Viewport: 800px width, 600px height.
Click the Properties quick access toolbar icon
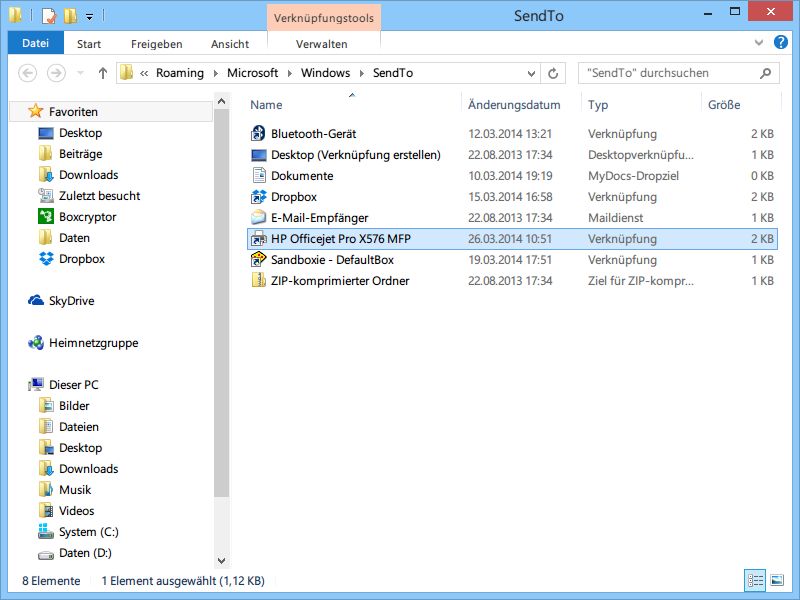click(48, 16)
